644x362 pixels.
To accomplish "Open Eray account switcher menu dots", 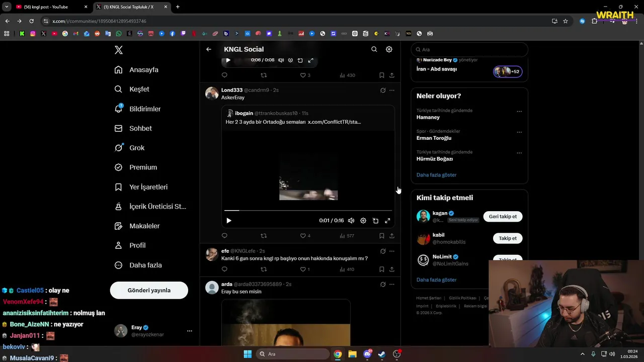I will coord(190,331).
